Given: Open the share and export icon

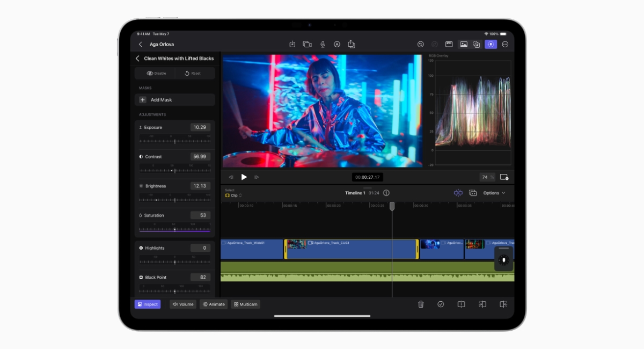Looking at the screenshot, I should 352,44.
